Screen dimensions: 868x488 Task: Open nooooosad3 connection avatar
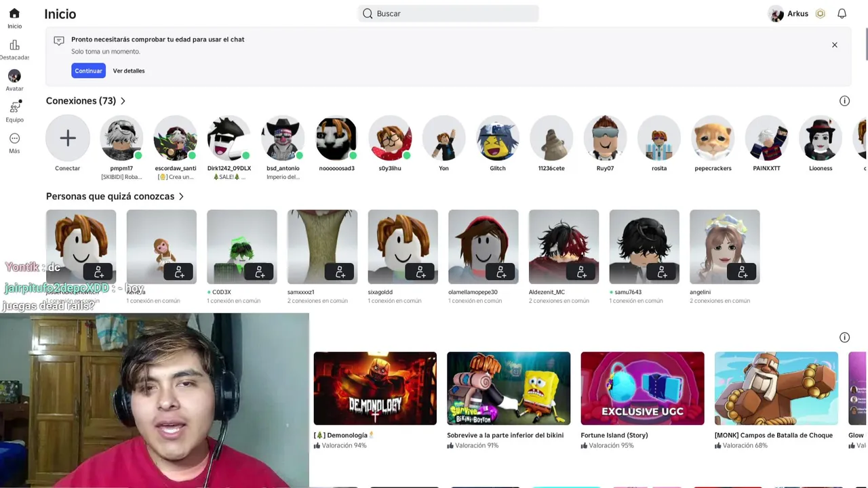(x=336, y=138)
